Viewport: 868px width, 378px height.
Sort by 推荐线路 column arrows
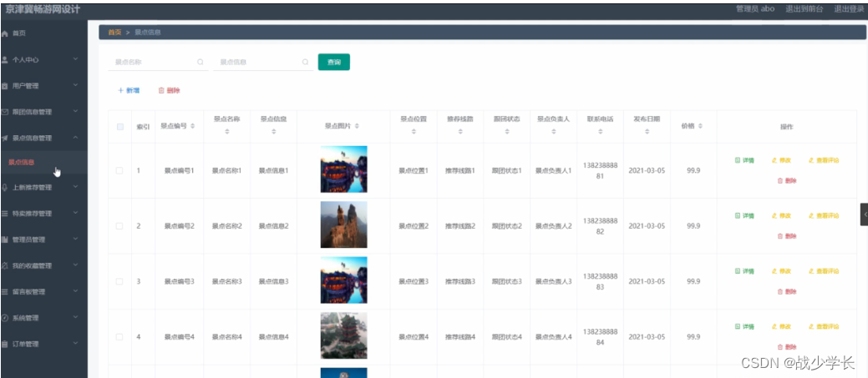click(x=460, y=132)
